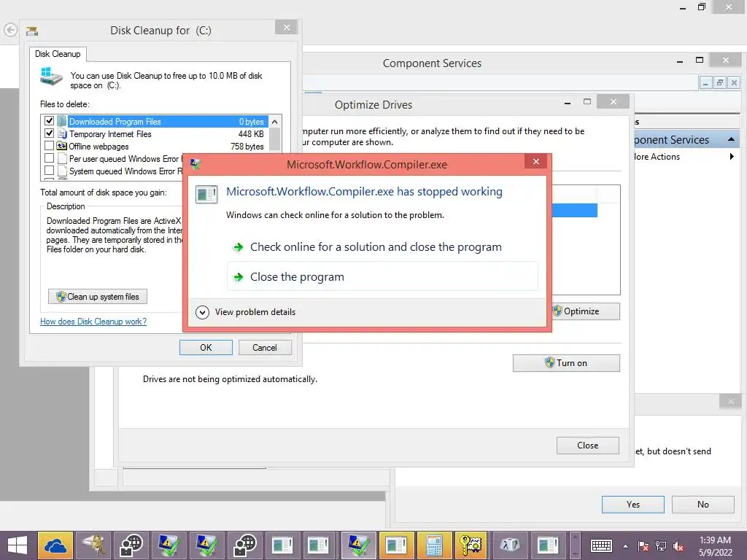The width and height of the screenshot is (747, 560).
Task: Uncheck the Downloaded Program Files checkbox
Action: (x=49, y=121)
